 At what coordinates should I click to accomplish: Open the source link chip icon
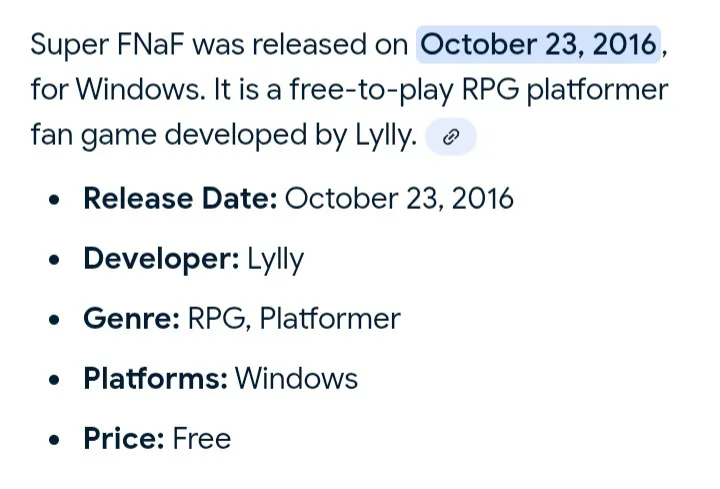point(451,137)
